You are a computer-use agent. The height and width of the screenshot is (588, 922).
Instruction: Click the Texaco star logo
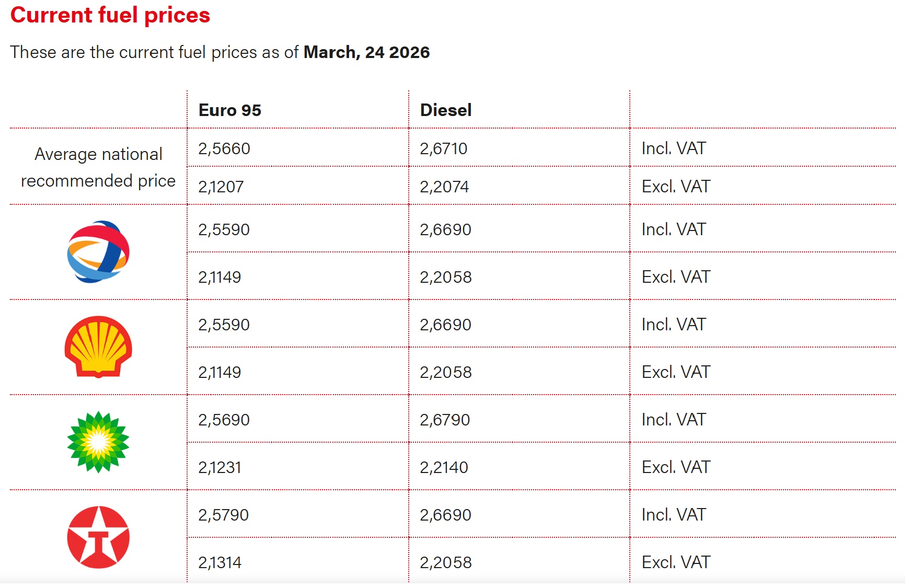pos(98,537)
